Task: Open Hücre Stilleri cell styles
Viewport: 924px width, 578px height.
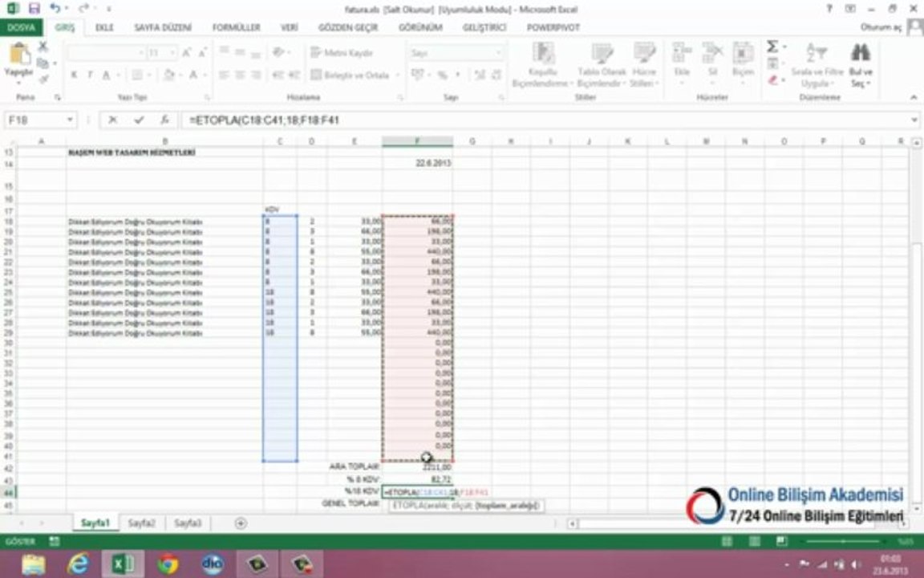Action: click(x=643, y=65)
